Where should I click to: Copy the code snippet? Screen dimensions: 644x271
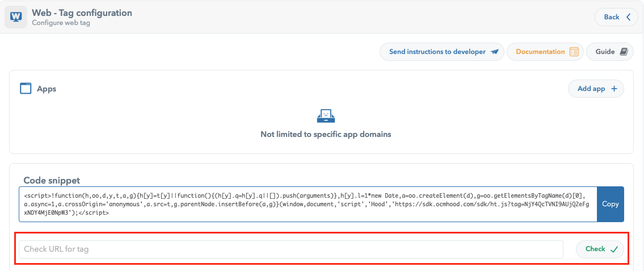click(611, 205)
